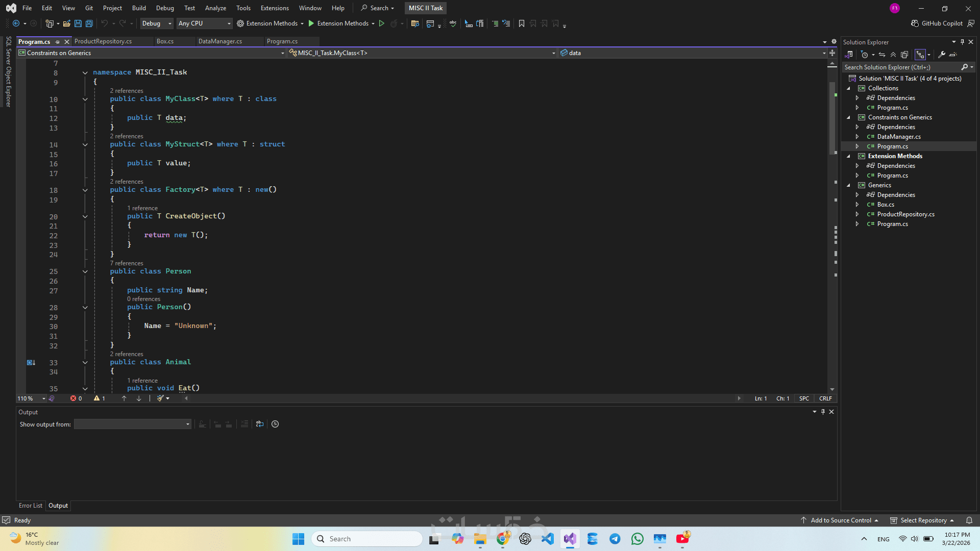Toggle Solution Explorer nested view button
The image size is (980, 551).
920,55
